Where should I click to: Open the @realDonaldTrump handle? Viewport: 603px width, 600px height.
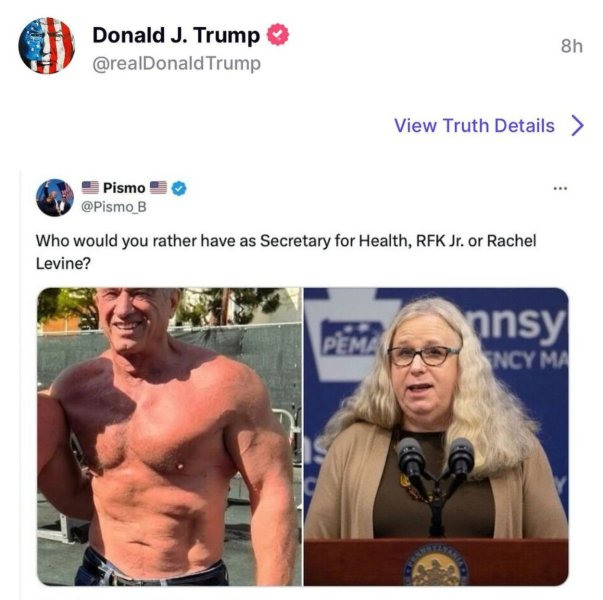[x=177, y=63]
